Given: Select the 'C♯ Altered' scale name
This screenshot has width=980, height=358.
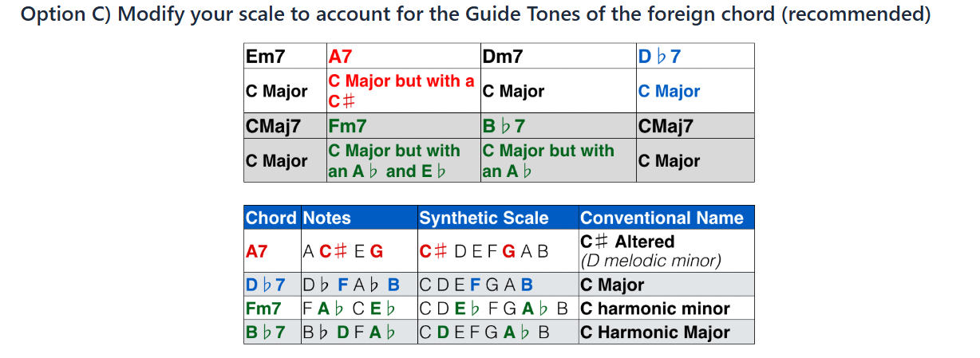Looking at the screenshot, I should 627,242.
